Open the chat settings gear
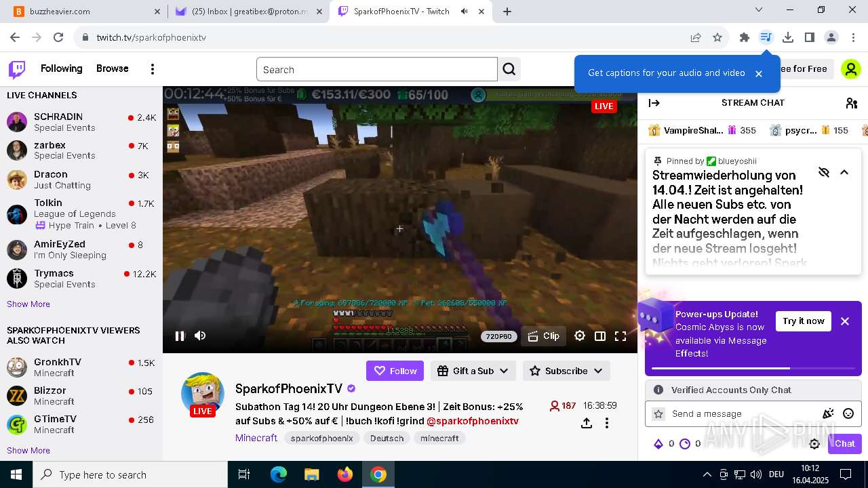Image resolution: width=868 pixels, height=488 pixels. [x=814, y=444]
